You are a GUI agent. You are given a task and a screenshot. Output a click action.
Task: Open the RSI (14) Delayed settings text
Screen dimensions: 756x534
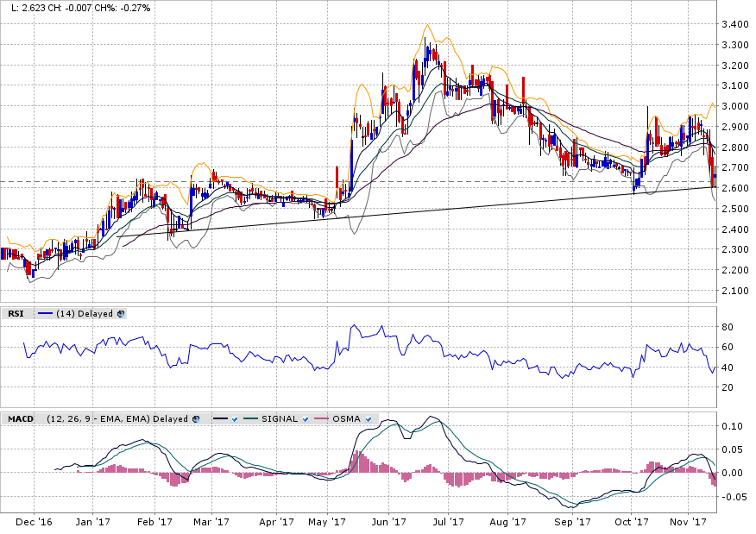[x=85, y=314]
